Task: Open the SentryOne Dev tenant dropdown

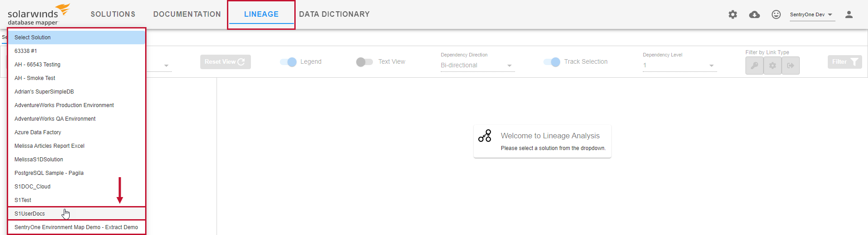Action: (811, 14)
